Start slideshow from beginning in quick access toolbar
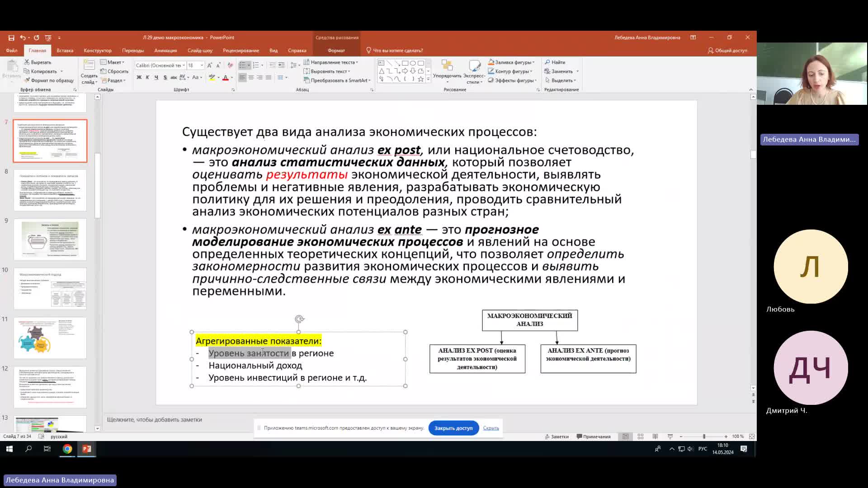Screen dimensions: 868x488 [x=48, y=38]
